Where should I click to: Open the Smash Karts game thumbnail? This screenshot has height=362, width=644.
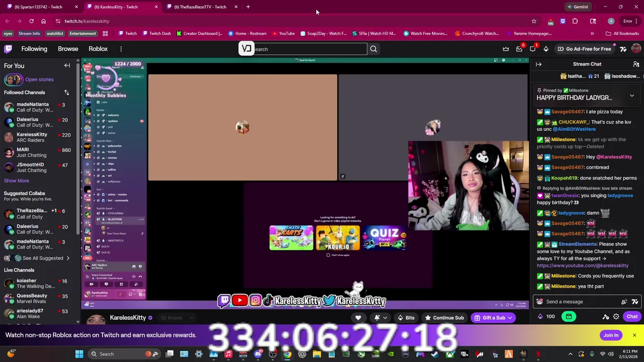291,238
